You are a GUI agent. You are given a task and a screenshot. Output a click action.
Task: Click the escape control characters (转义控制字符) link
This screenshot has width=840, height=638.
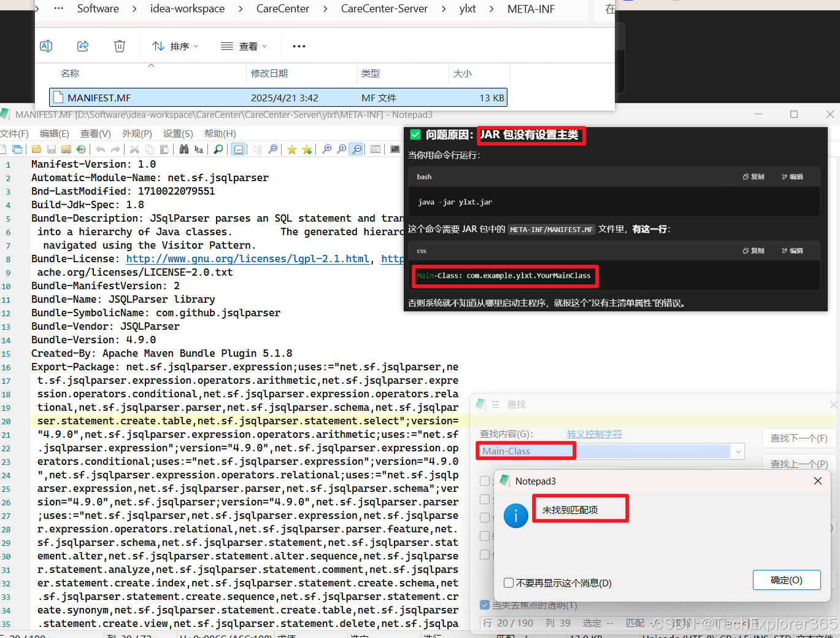(x=595, y=434)
